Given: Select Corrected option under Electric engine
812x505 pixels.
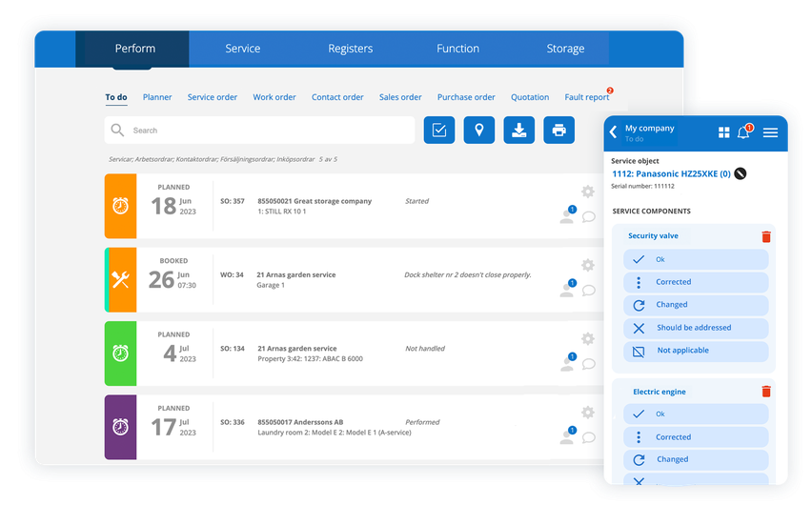Looking at the screenshot, I should [x=696, y=437].
